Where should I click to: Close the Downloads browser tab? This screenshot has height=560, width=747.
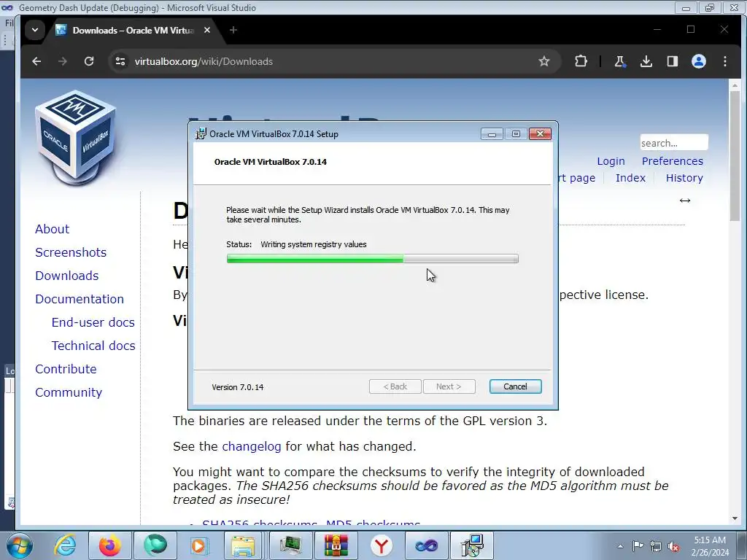[x=207, y=30]
